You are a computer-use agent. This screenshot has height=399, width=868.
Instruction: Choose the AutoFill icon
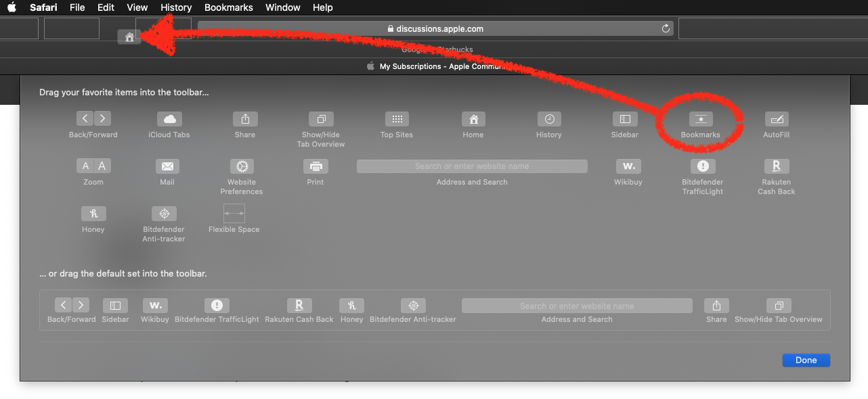pos(777,119)
